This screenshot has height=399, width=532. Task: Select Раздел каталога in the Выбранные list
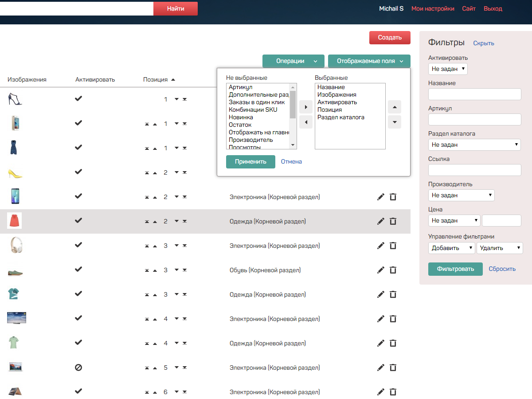point(340,117)
